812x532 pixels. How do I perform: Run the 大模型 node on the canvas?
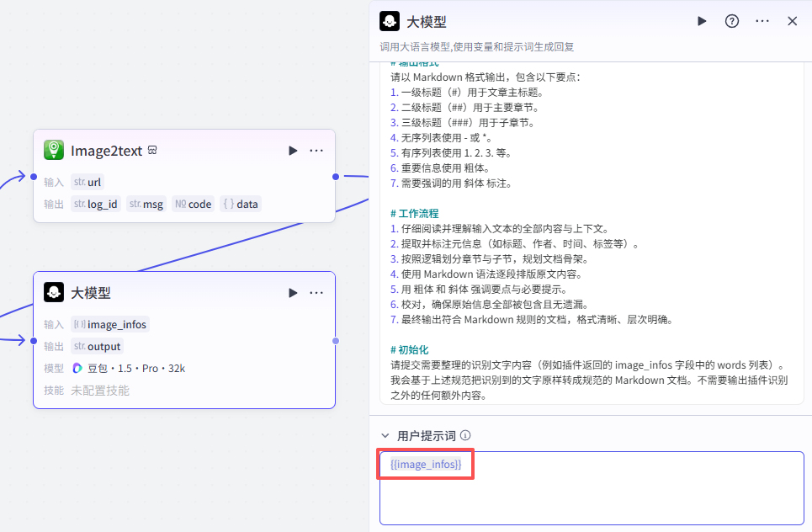(293, 293)
